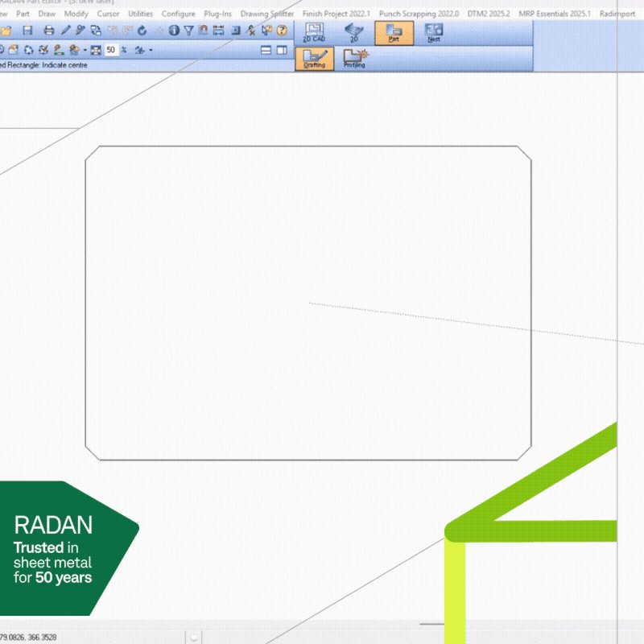Click the greyed undo arrow icon
Image resolution: width=644 pixels, height=644 pixels.
coord(113,31)
